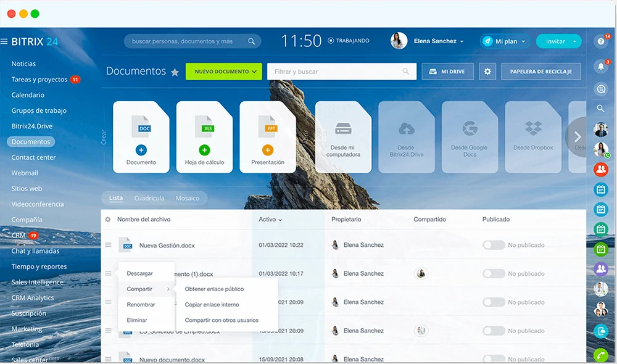Open the help icon in the right sidebar
Viewport: 617px width, 364px height.
click(x=601, y=42)
